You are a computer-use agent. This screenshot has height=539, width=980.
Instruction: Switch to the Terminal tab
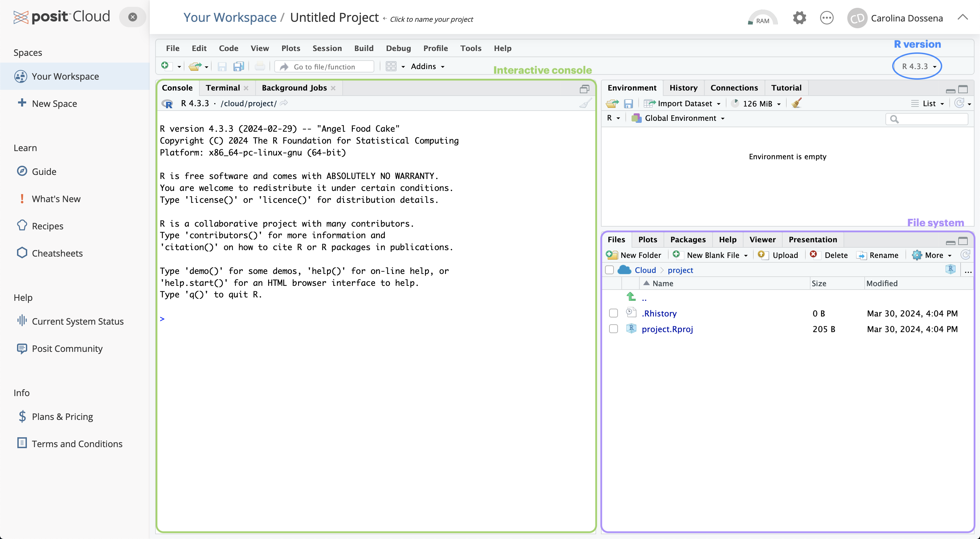tap(223, 88)
